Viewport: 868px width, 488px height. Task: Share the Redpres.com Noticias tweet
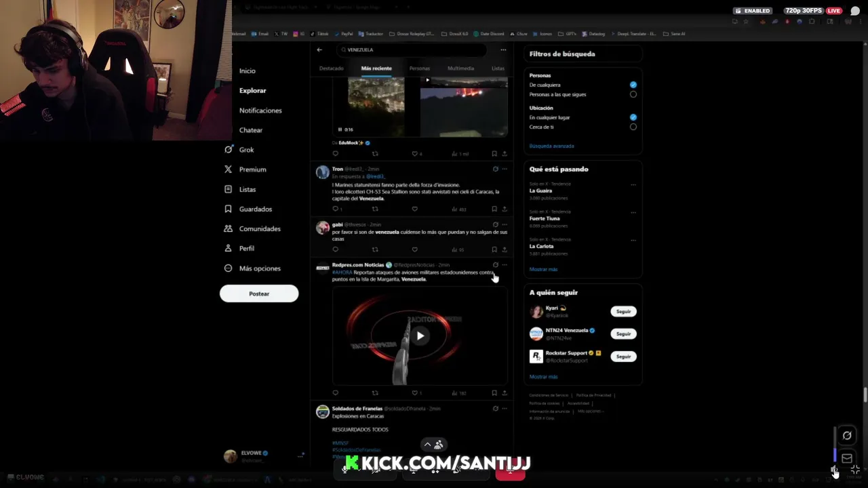click(x=504, y=392)
